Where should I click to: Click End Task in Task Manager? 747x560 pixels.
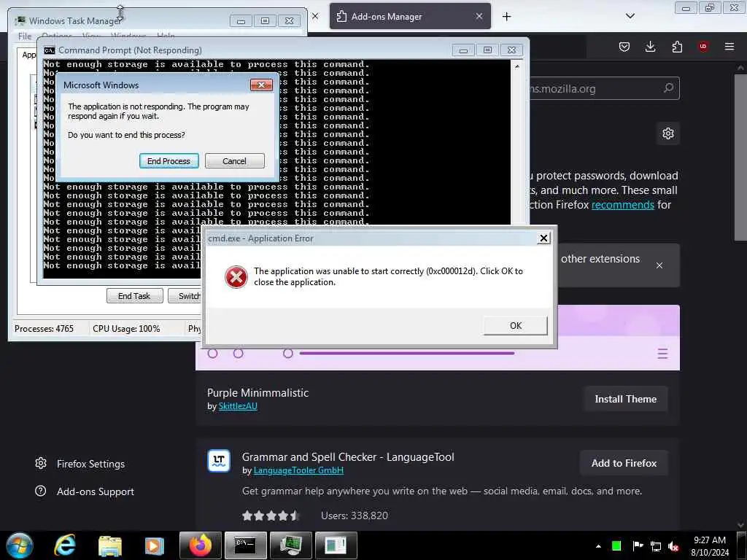tap(134, 296)
